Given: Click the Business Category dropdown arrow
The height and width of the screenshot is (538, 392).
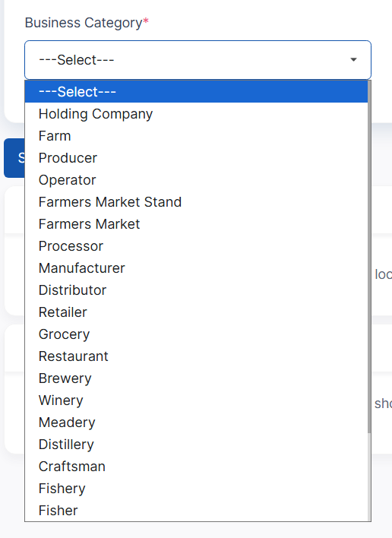Looking at the screenshot, I should 353,60.
